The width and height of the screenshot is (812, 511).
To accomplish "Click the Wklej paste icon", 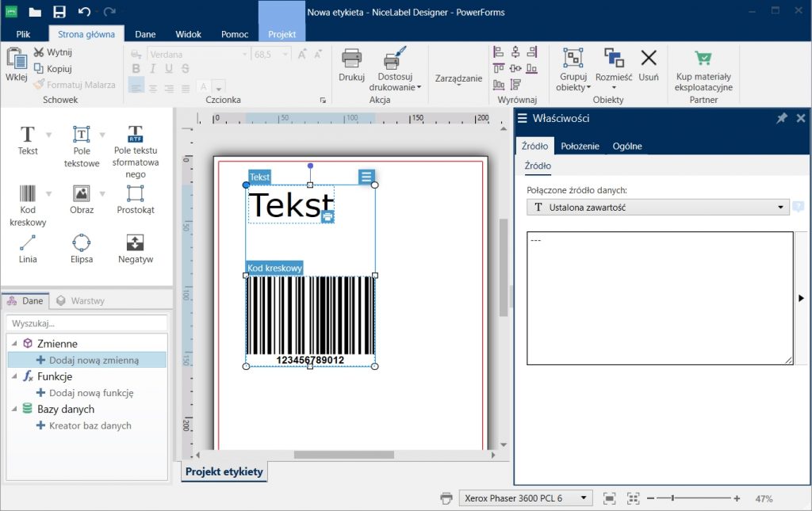I will tap(17, 58).
